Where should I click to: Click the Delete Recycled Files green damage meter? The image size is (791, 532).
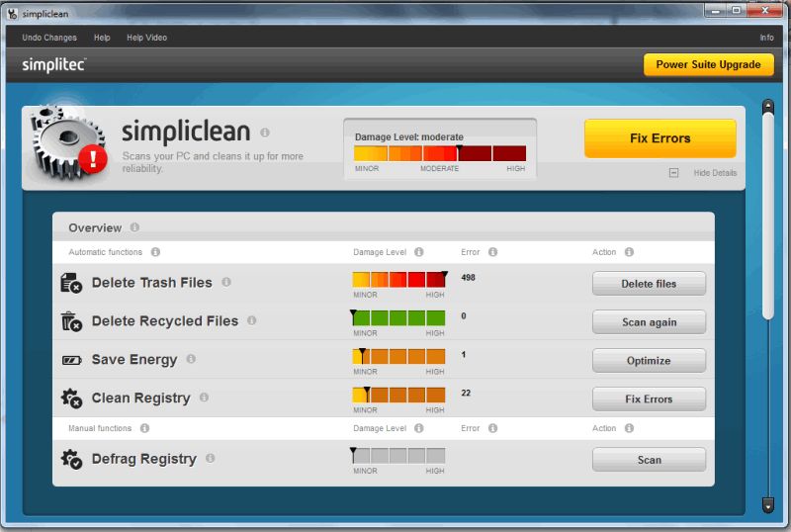(x=398, y=318)
